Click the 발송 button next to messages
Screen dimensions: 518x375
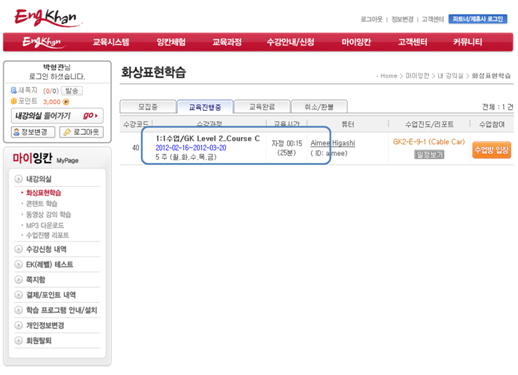tap(72, 91)
